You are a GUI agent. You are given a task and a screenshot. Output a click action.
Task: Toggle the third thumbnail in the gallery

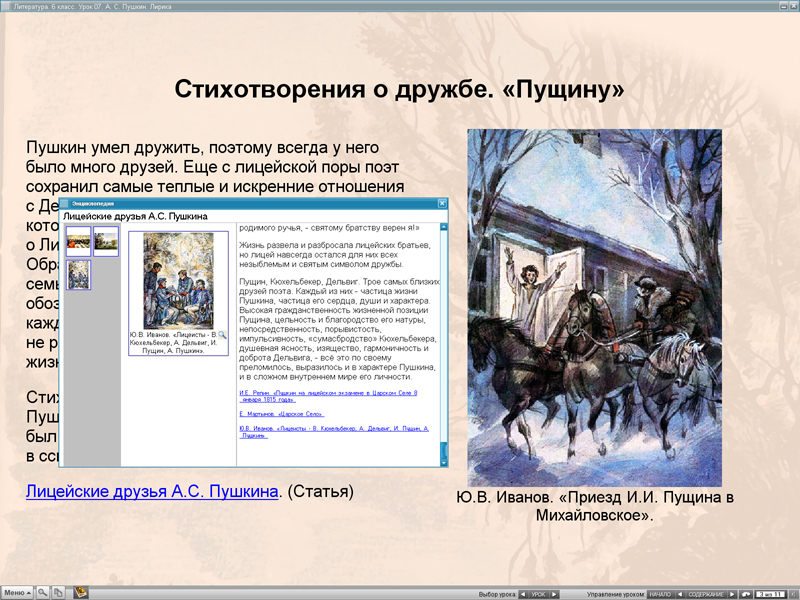[79, 275]
